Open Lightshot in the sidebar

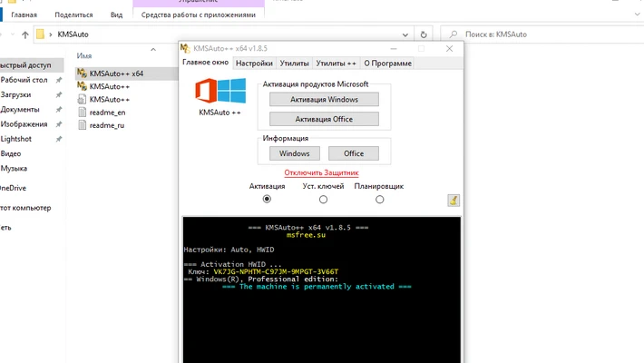point(16,139)
